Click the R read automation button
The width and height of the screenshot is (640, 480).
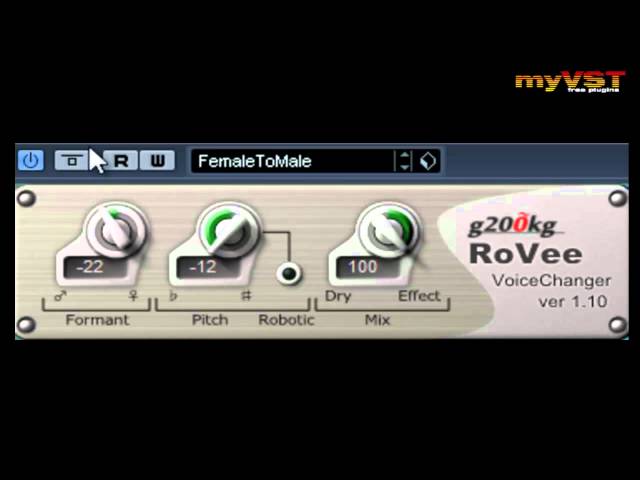(121, 160)
